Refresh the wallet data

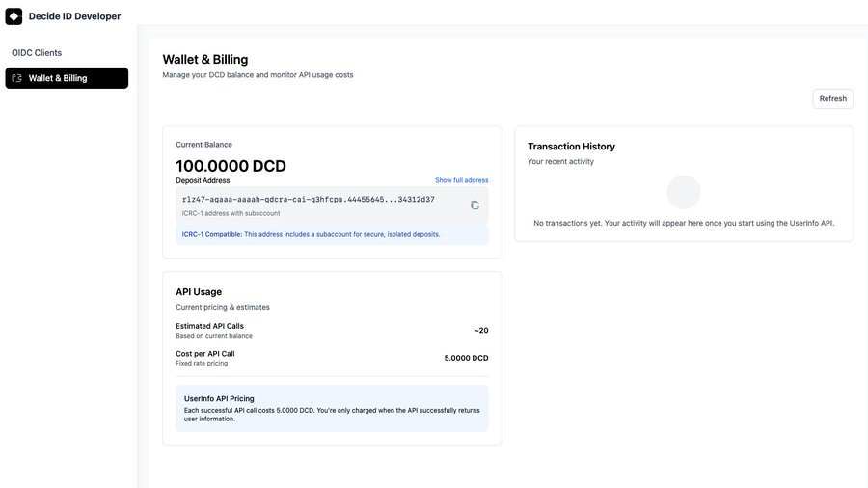(x=832, y=99)
